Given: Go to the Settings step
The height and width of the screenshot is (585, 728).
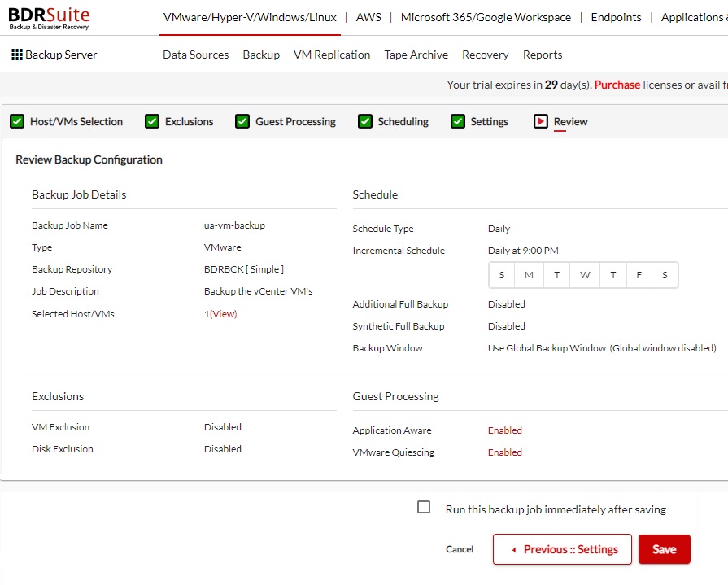Looking at the screenshot, I should tap(489, 122).
